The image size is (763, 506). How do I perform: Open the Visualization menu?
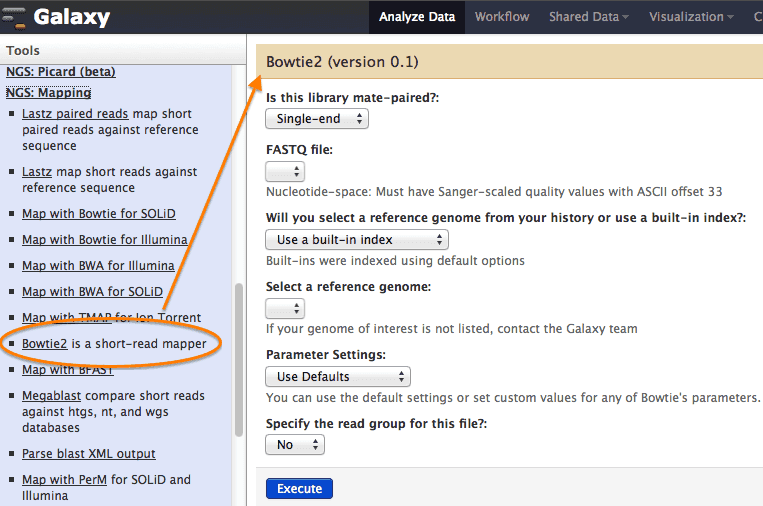coord(690,17)
